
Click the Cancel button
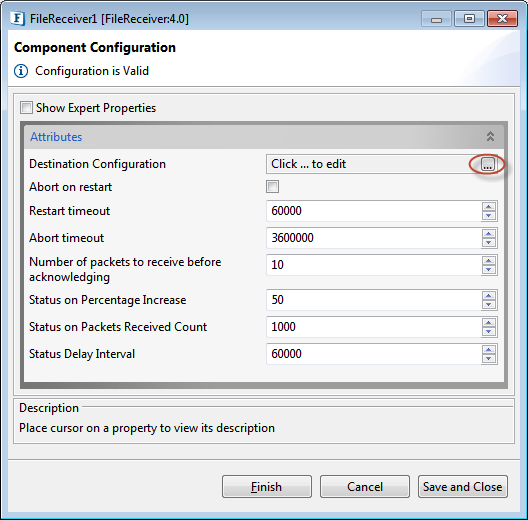point(365,487)
